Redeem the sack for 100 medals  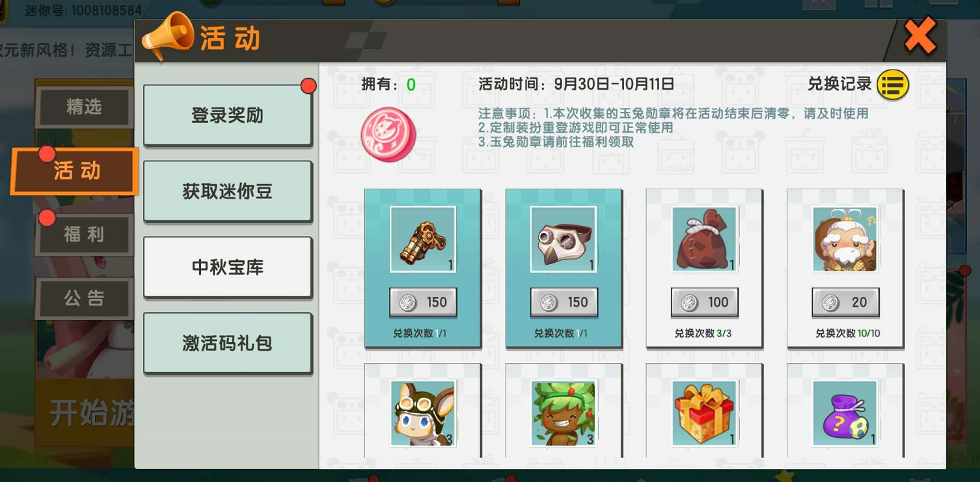[x=705, y=302]
